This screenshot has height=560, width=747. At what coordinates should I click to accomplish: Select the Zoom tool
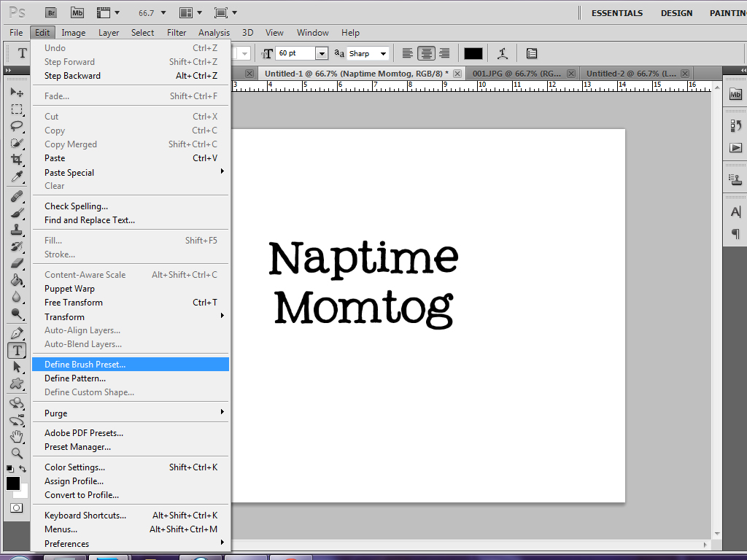[x=17, y=454]
